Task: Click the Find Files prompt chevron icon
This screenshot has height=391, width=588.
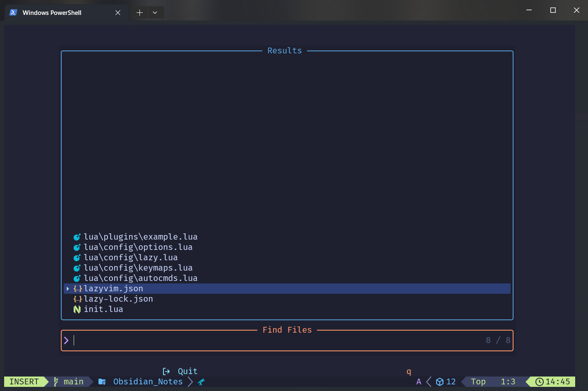Action: [x=66, y=341]
